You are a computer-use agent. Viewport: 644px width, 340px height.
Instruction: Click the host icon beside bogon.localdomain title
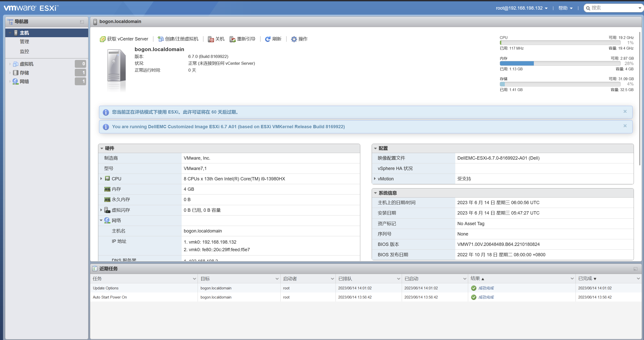click(95, 22)
